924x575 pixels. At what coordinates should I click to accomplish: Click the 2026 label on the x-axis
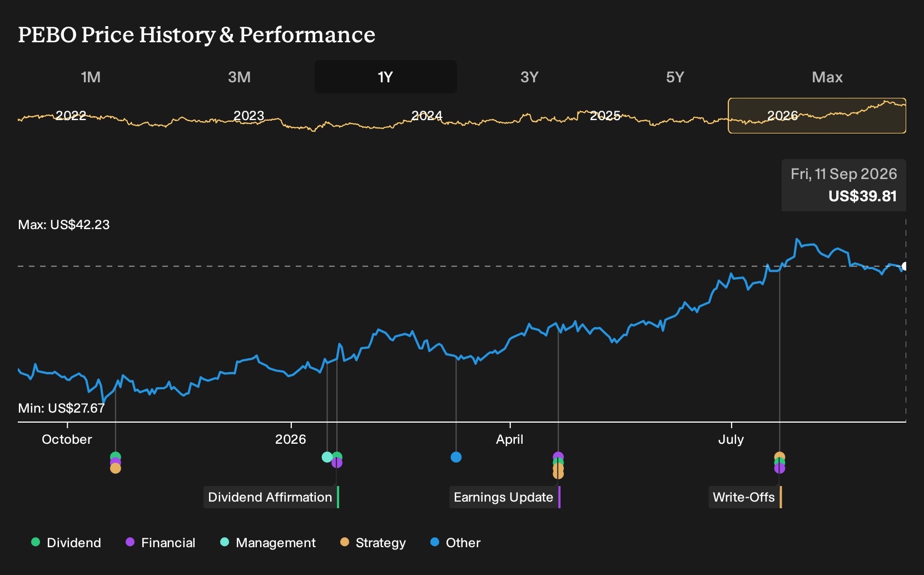[x=291, y=439]
